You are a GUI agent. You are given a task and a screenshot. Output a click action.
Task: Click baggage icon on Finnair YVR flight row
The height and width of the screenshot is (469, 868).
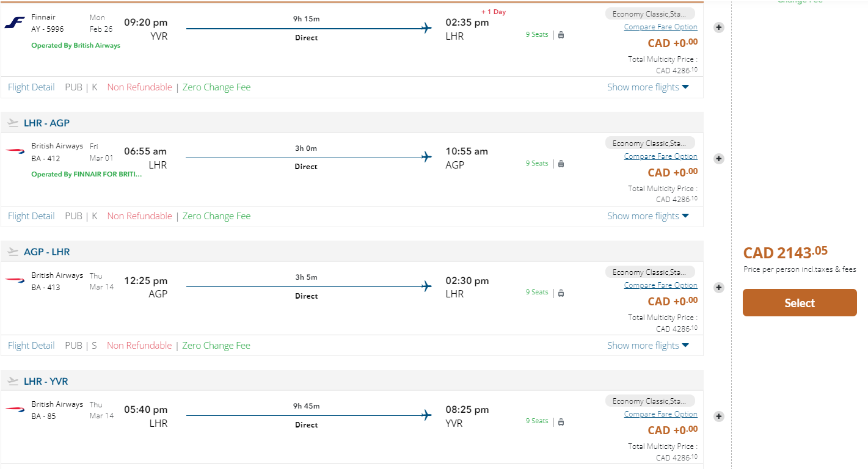[561, 35]
